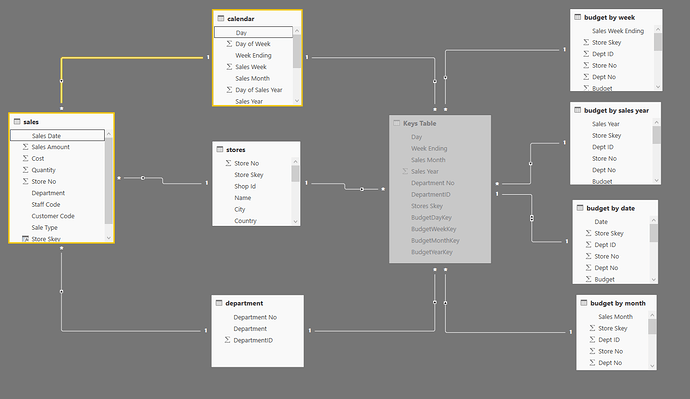690x399 pixels.
Task: Click the budget by week table icon
Action: coord(578,17)
